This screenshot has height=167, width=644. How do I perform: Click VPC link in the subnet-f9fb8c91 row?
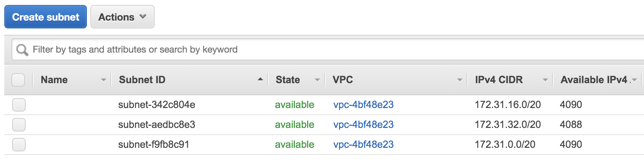363,145
